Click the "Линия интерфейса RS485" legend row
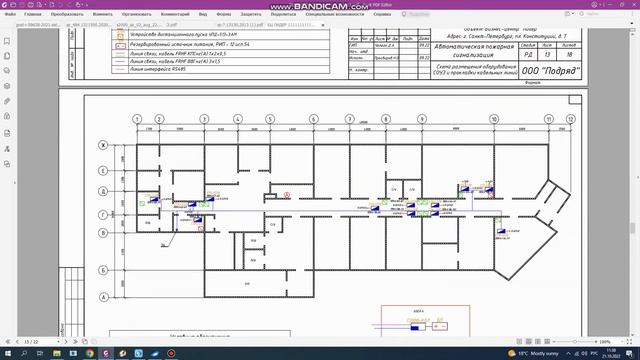This screenshot has height=360, width=640. pos(220,69)
